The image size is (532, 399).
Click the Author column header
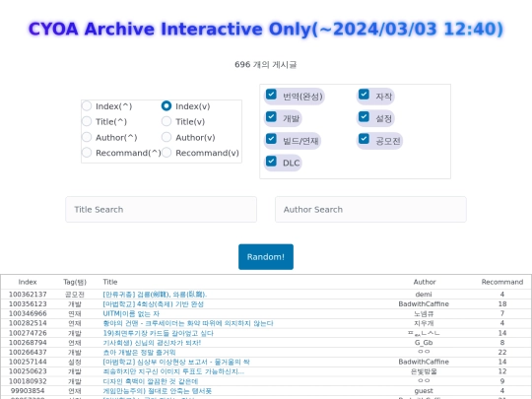point(425,282)
